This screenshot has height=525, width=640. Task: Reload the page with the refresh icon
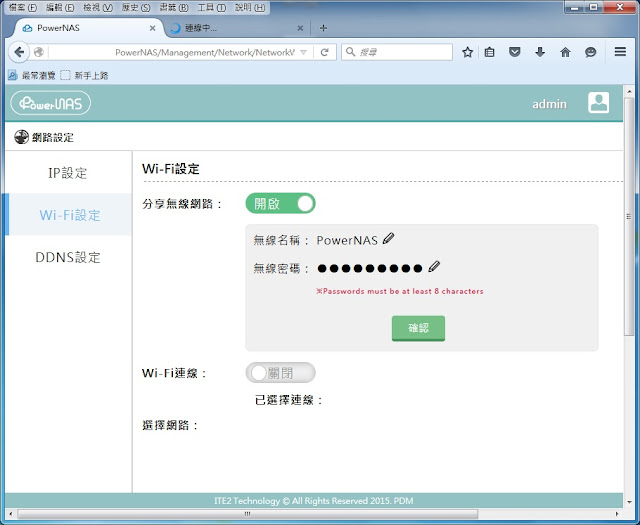click(x=324, y=52)
